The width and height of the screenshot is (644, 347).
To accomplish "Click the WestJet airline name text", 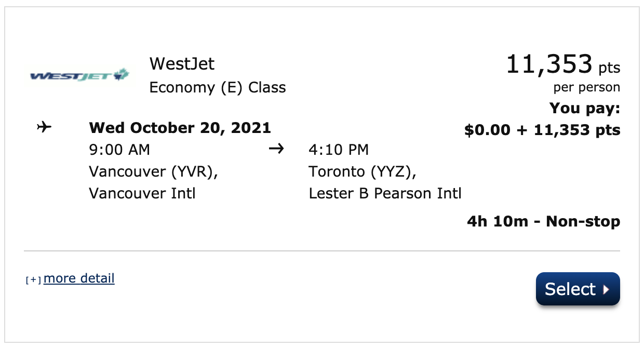I will 182,64.
